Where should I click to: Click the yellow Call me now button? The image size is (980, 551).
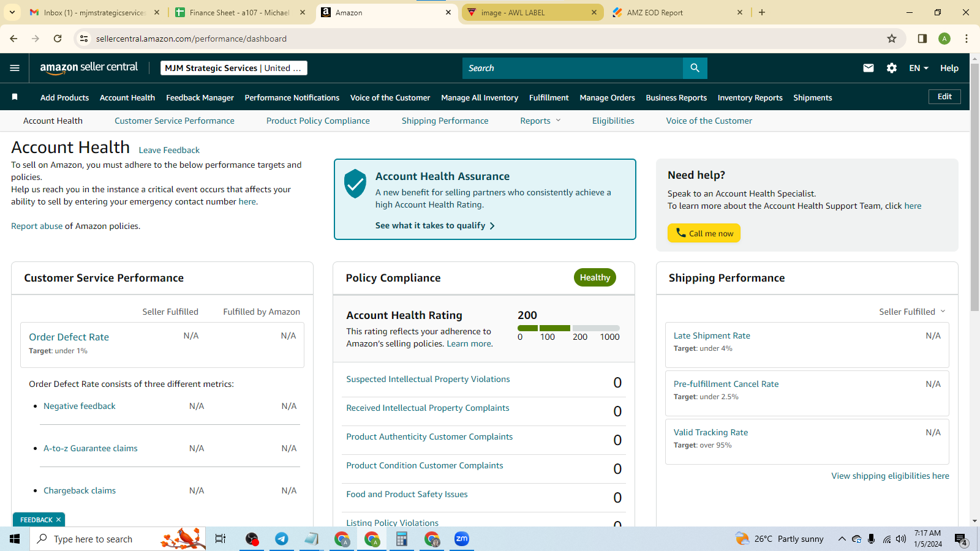tap(704, 233)
